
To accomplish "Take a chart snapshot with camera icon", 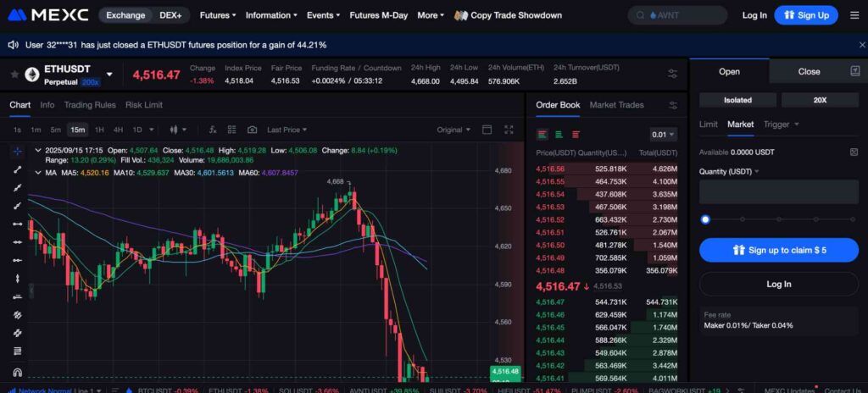I will point(252,130).
